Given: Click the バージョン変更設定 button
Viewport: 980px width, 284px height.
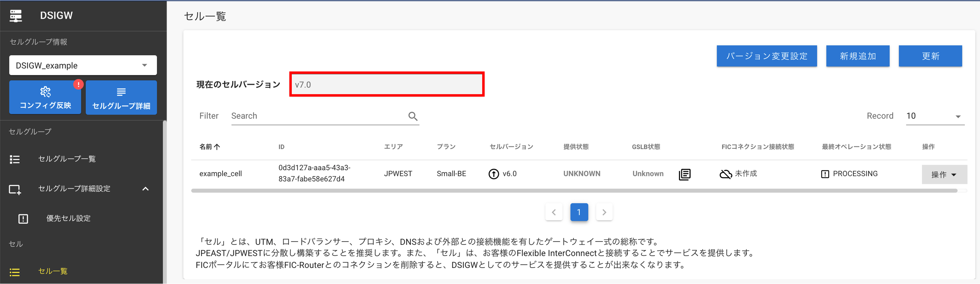Looking at the screenshot, I should point(767,56).
